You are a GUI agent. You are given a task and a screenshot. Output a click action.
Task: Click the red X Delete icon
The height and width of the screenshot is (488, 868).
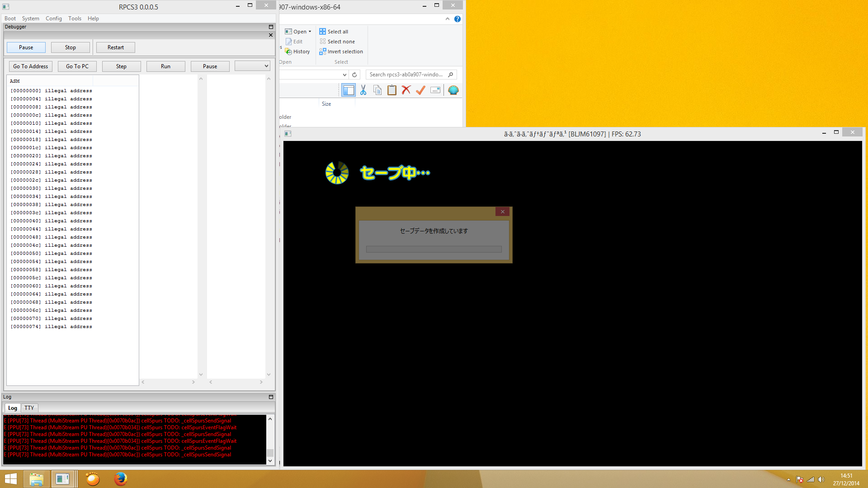[406, 90]
